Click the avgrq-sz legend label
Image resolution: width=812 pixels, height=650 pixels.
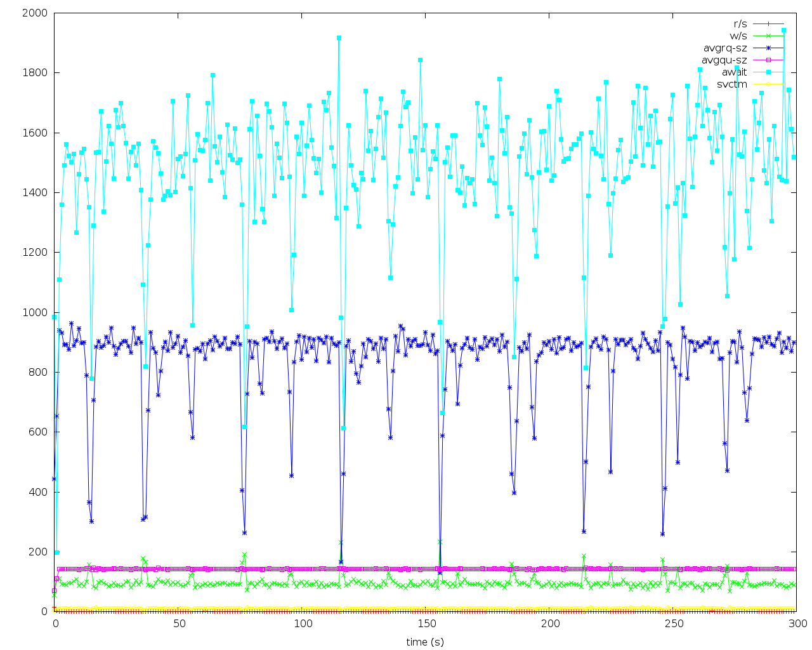click(x=725, y=48)
